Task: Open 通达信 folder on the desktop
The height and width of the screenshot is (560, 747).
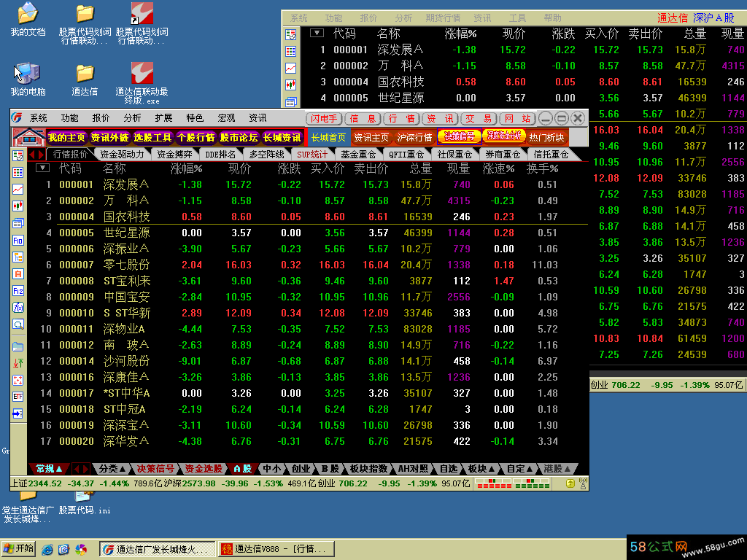Action: pos(85,79)
